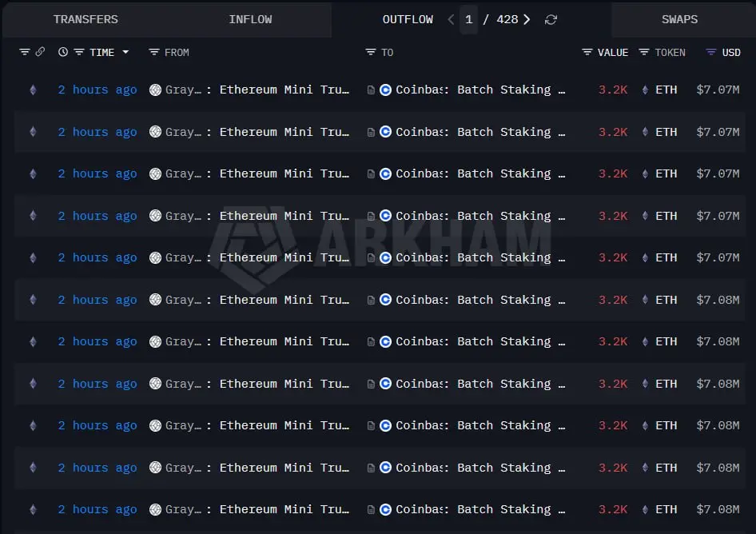Click the TOKEN column label

coord(670,52)
